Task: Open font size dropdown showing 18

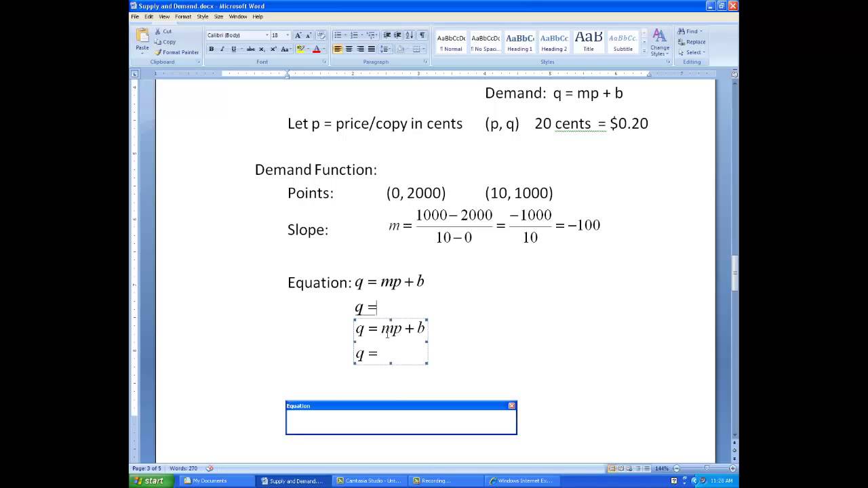Action: pos(287,35)
